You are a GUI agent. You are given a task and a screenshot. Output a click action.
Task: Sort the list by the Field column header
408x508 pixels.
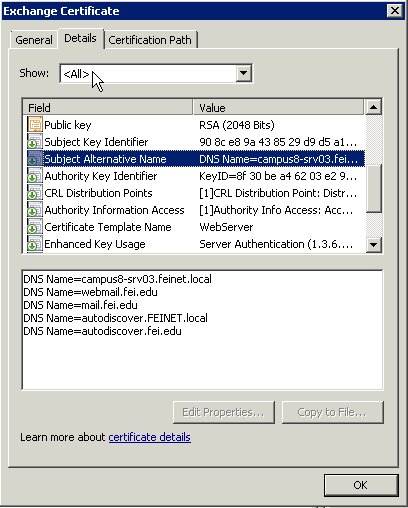[108, 108]
